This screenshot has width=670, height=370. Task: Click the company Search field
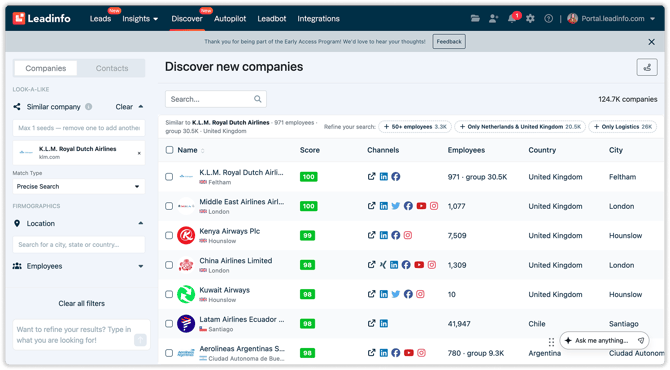(216, 99)
